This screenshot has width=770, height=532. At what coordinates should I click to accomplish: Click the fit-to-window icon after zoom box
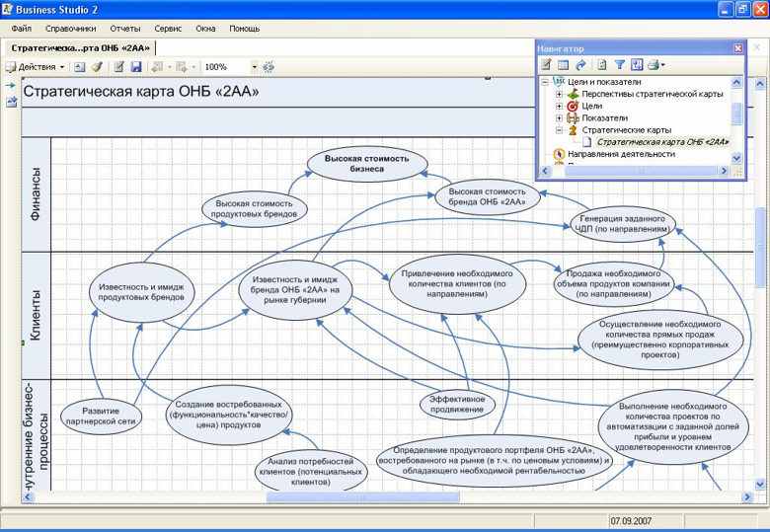click(x=269, y=67)
